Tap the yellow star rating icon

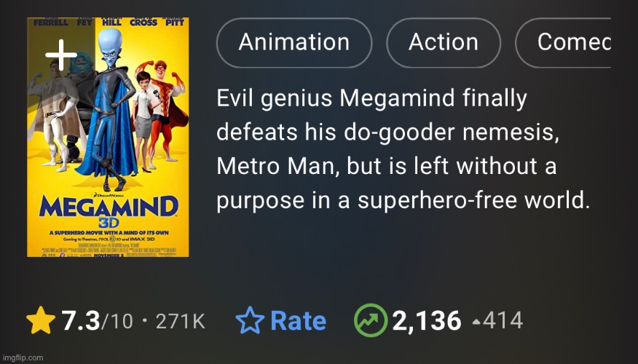tap(39, 321)
